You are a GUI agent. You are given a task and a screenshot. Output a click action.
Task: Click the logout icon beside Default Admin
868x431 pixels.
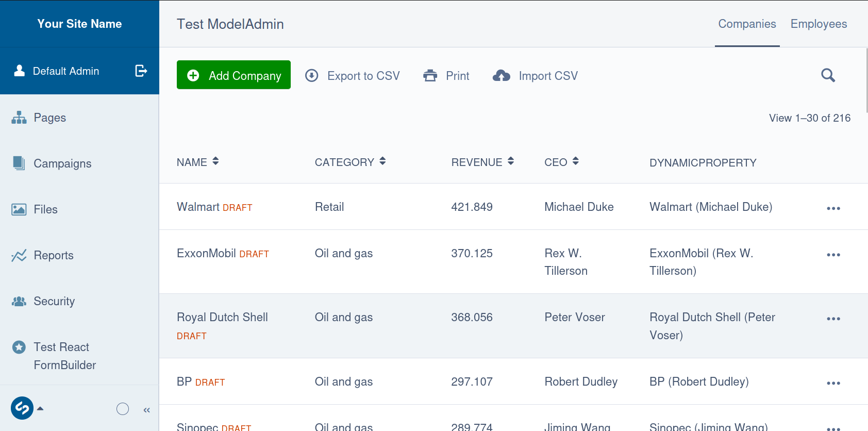tap(141, 71)
